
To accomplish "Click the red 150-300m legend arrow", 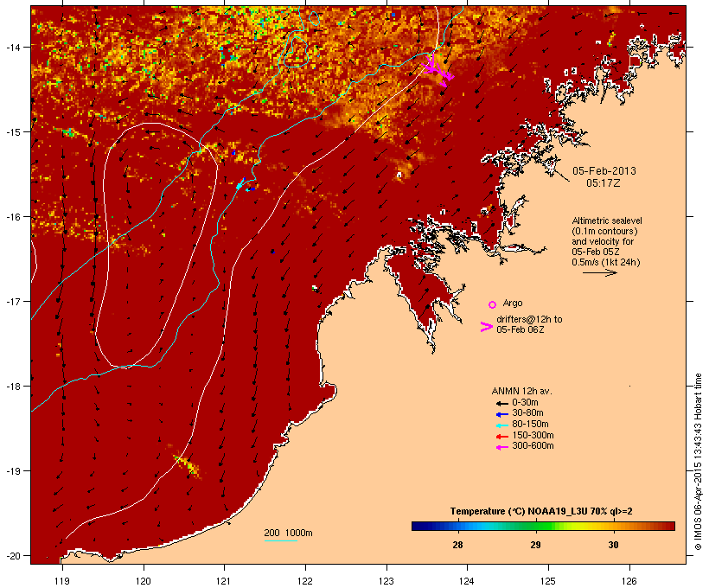I will pos(502,436).
